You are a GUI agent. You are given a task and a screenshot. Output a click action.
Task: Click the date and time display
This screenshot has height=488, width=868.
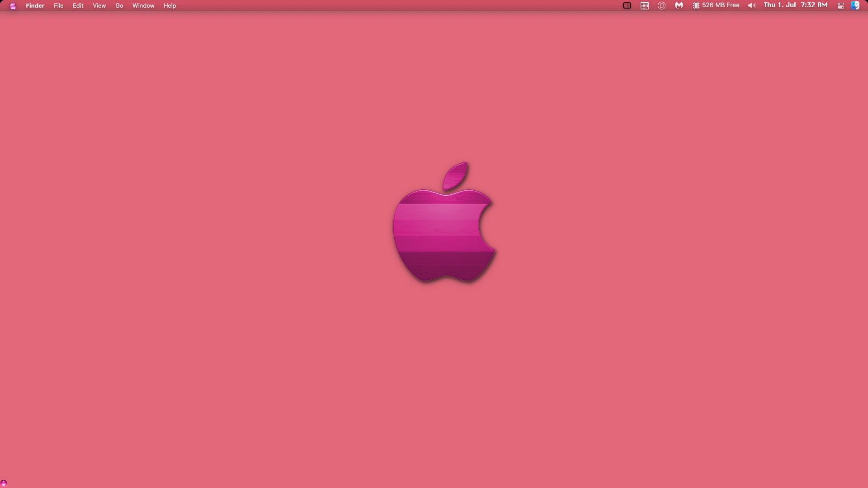tap(795, 5)
